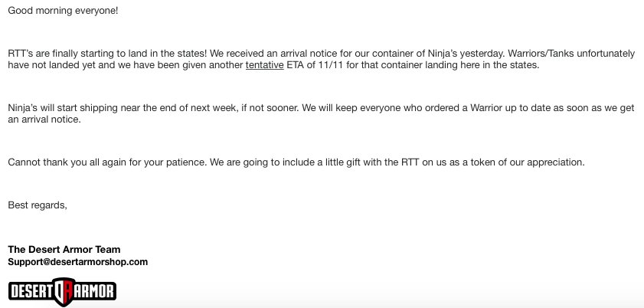Click the word DESERT in logo
This screenshot has height=308, width=644.
pyautogui.click(x=31, y=292)
